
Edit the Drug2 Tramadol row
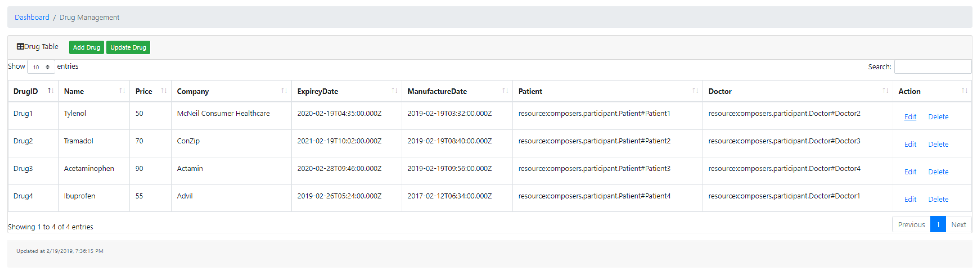point(910,144)
